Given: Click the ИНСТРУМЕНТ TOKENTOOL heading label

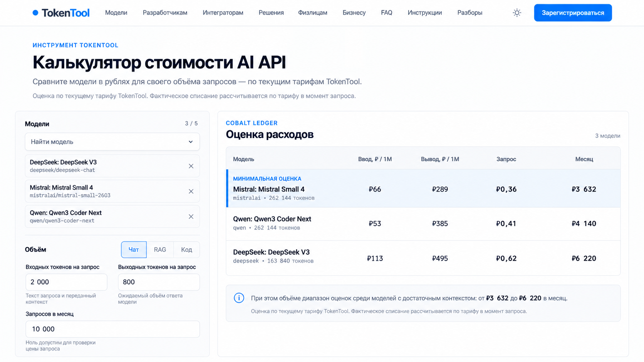Looking at the screenshot, I should click(75, 45).
